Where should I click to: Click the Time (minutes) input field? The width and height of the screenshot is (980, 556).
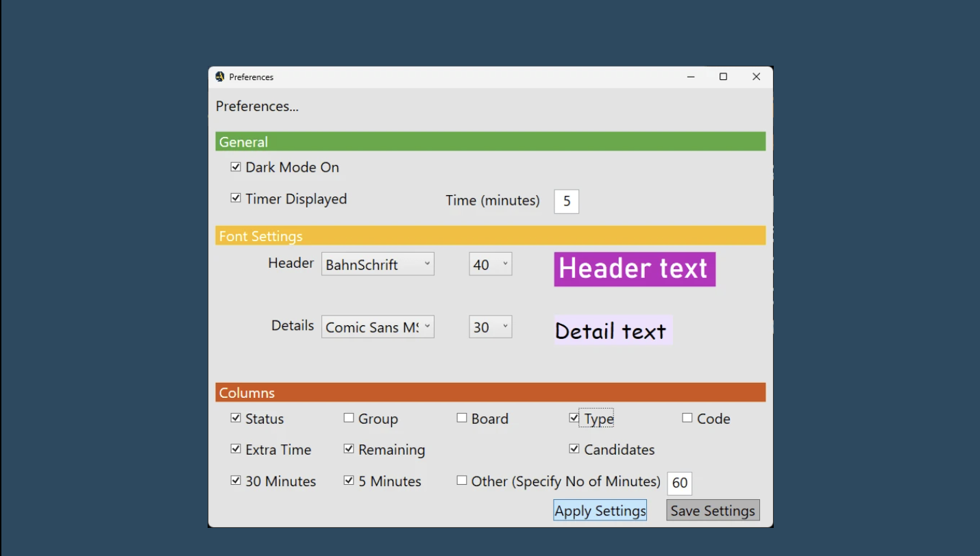pos(566,201)
